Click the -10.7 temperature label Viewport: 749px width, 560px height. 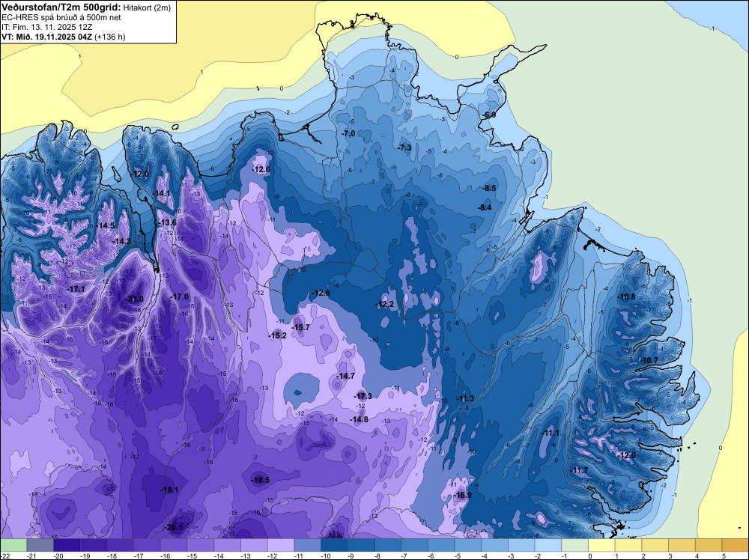point(649,360)
